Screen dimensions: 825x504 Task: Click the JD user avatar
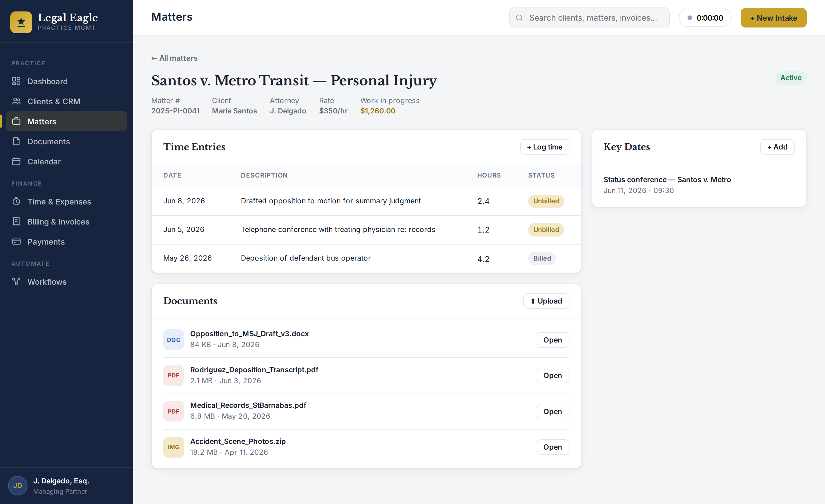[x=18, y=486]
